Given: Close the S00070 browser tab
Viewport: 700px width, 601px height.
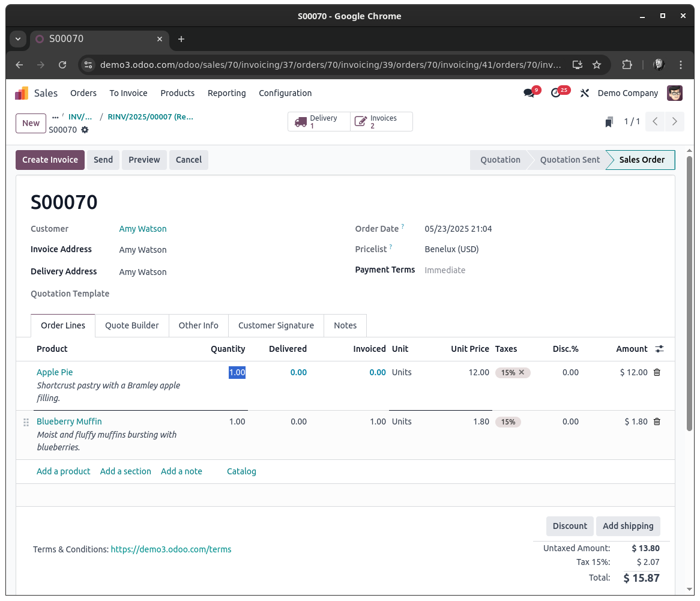Looking at the screenshot, I should point(159,39).
